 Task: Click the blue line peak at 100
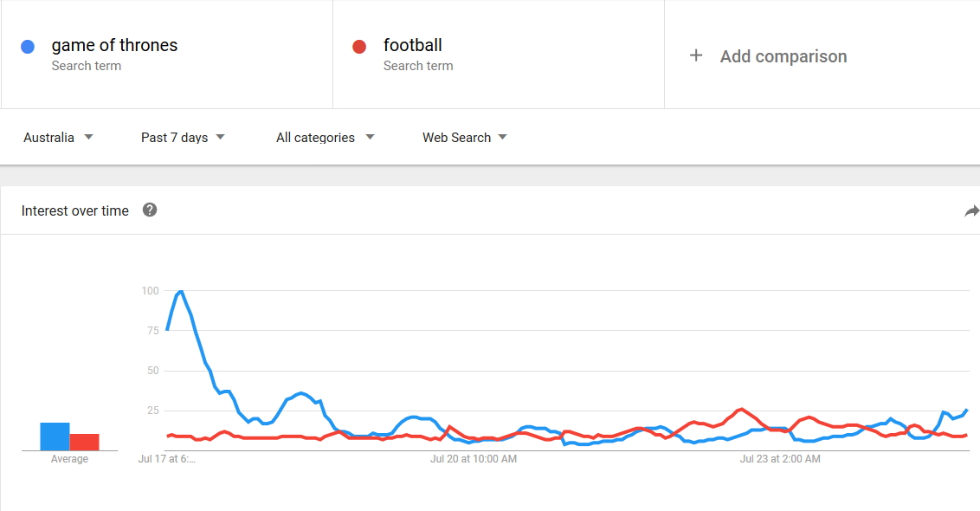(x=180, y=292)
